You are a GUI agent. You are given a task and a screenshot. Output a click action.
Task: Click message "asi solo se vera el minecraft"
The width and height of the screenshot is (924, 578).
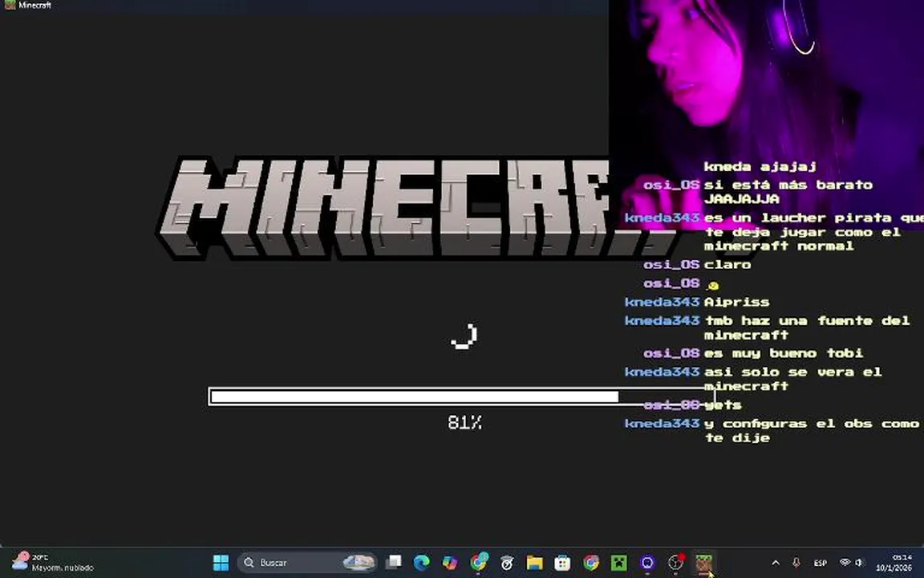coord(792,379)
